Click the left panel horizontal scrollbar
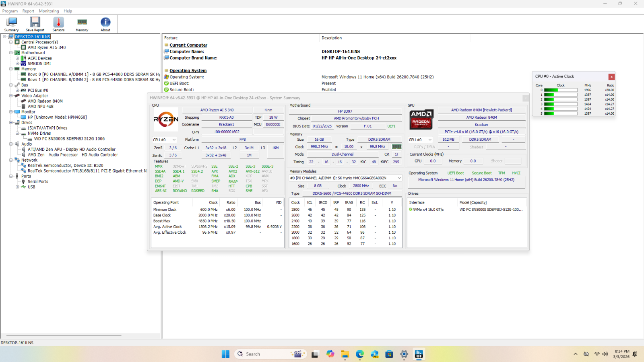 (x=64, y=335)
